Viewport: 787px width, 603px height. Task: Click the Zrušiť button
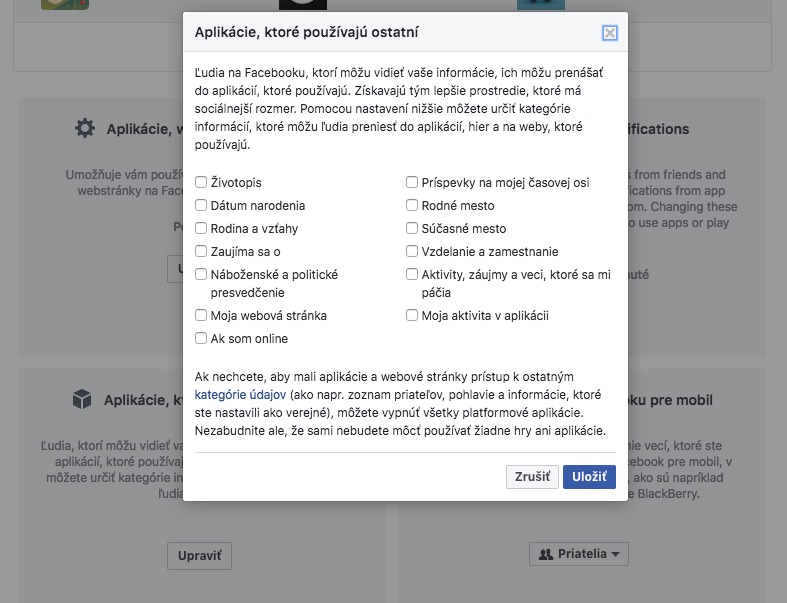(532, 476)
